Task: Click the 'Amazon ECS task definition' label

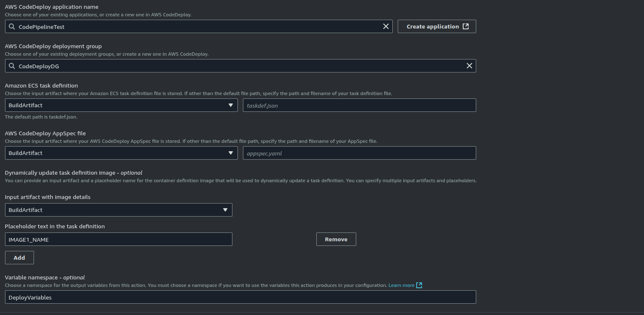Action: 42,85
